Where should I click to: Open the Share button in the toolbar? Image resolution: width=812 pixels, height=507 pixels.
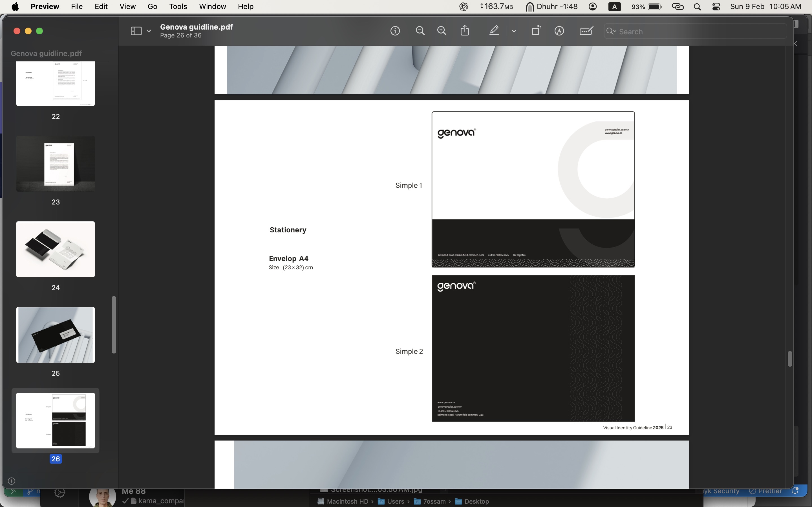click(465, 31)
